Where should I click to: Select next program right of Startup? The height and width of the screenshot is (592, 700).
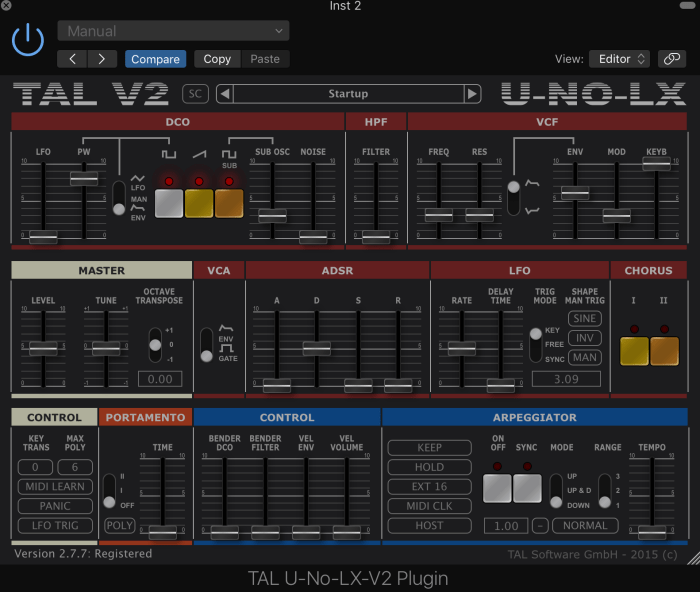pyautogui.click(x=472, y=94)
